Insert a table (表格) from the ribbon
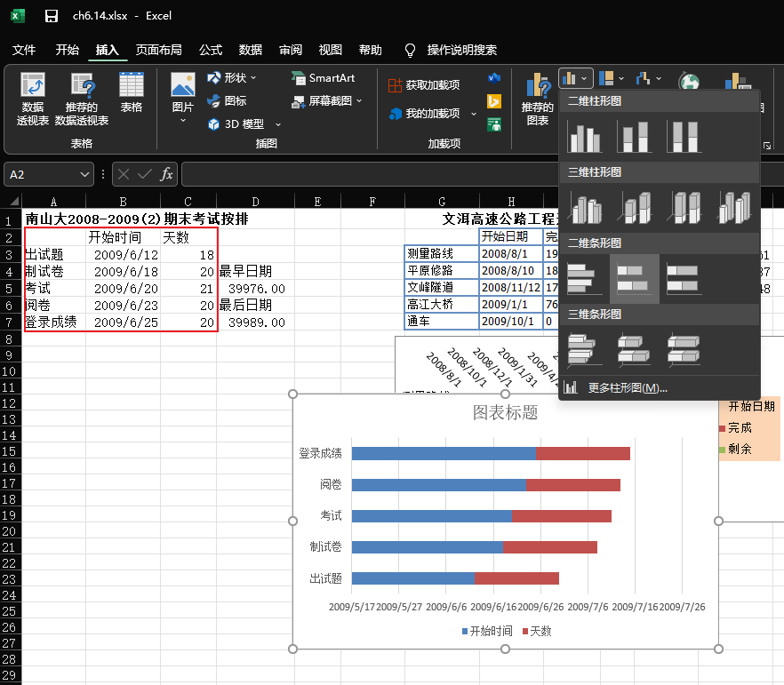Viewport: 784px width, 685px height. pos(132,92)
